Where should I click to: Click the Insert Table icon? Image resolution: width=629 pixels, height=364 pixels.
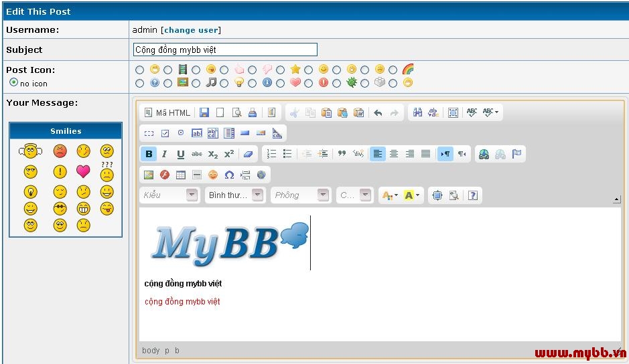[181, 175]
